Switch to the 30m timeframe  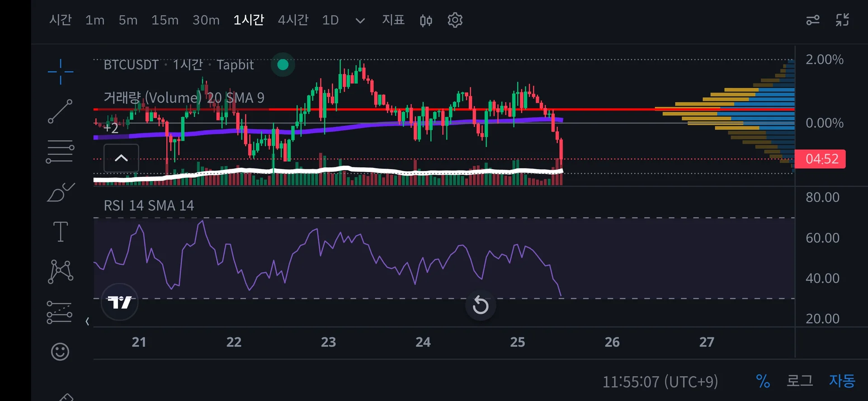click(x=206, y=20)
